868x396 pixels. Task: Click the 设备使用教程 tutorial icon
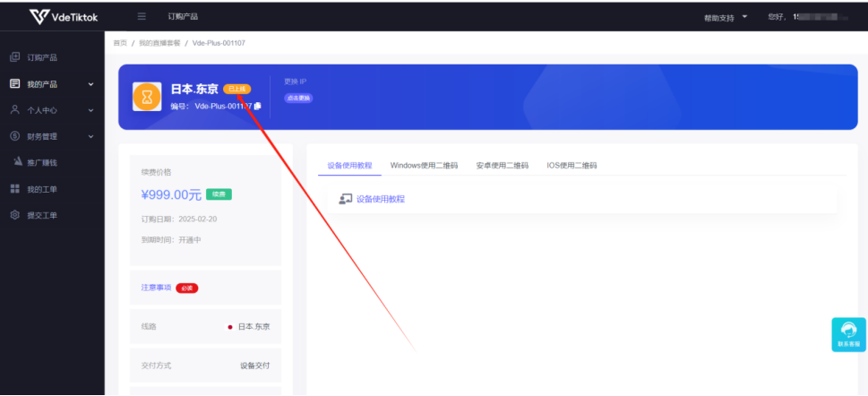(345, 199)
